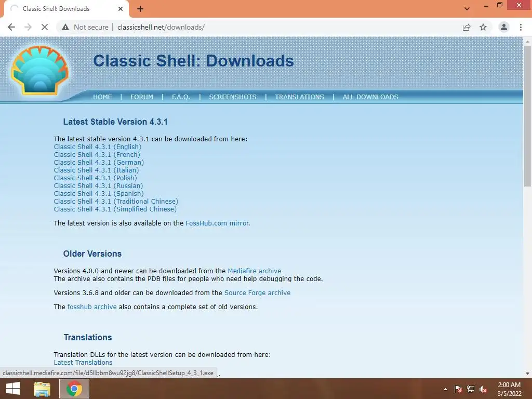Download Classic Shell 4.3.1 (Russian)
The image size is (532, 399).
point(98,186)
